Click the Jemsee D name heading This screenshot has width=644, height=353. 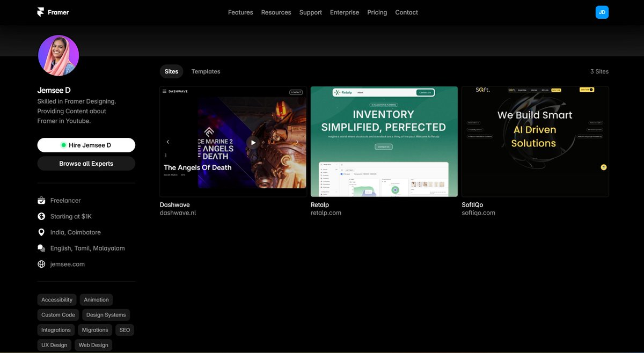54,90
